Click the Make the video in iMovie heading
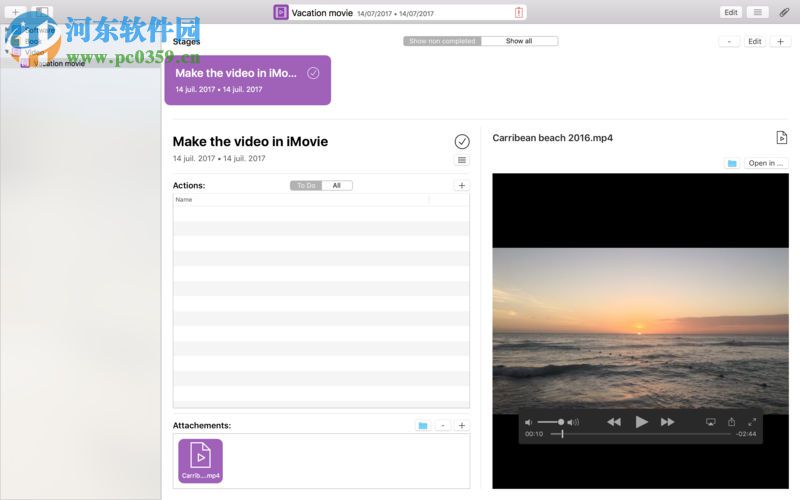This screenshot has width=800, height=500. (250, 141)
